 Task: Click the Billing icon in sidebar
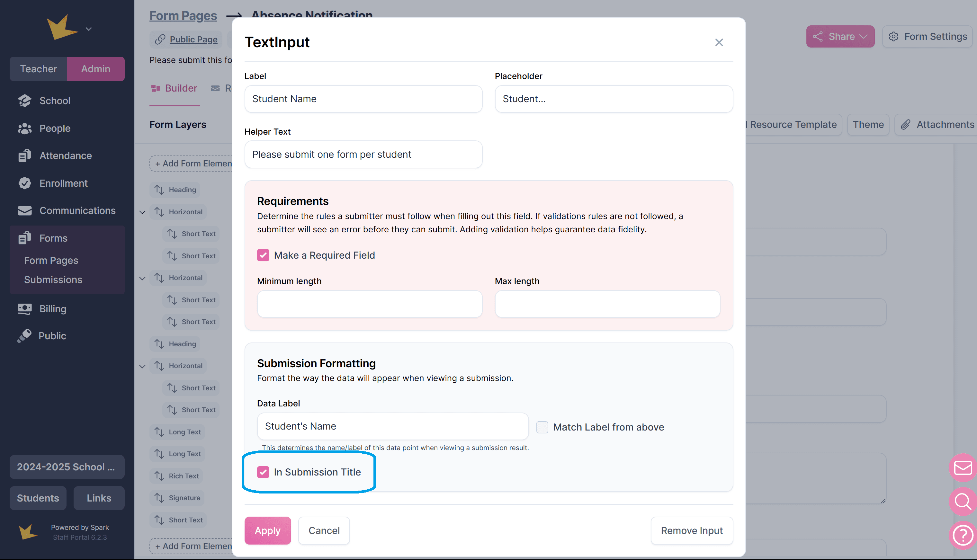(x=25, y=309)
